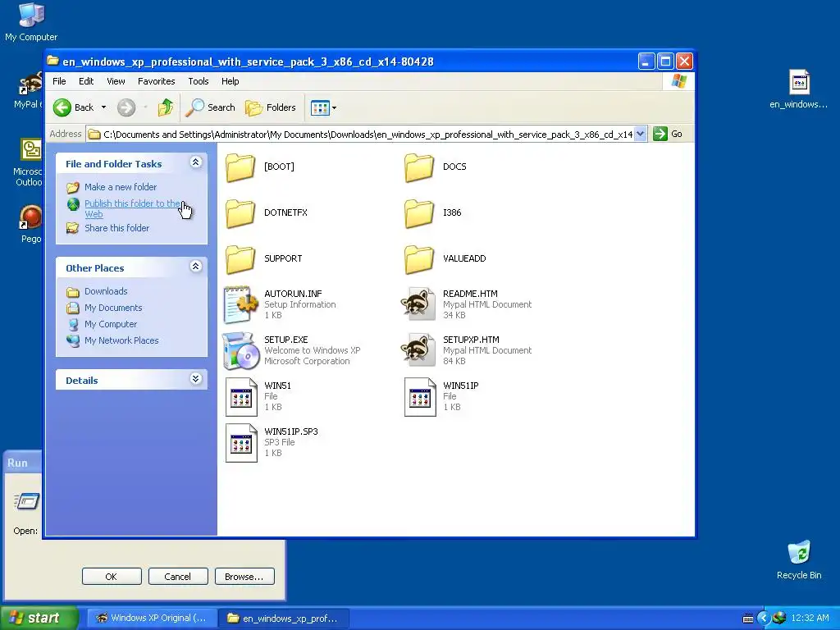The width and height of the screenshot is (840, 630).
Task: Select the SETUPXP.HTM raccoon icon
Action: pos(418,350)
